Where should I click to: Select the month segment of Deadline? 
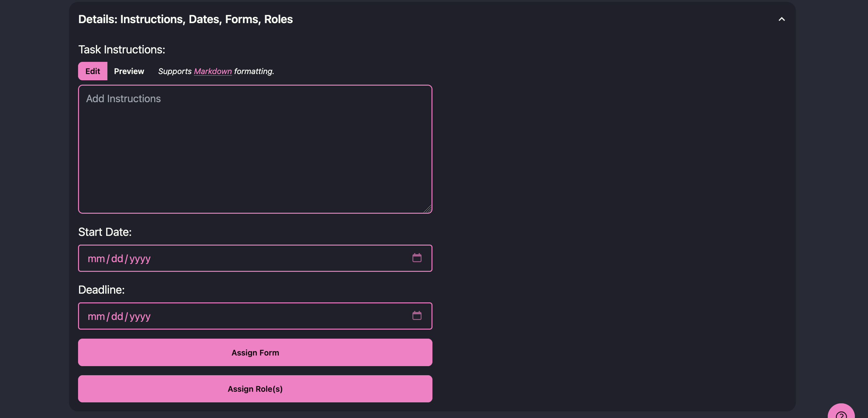tap(96, 316)
